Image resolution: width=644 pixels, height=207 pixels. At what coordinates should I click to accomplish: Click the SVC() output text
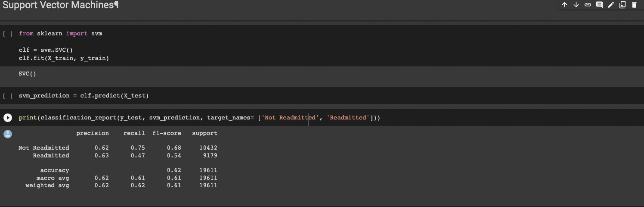point(27,74)
